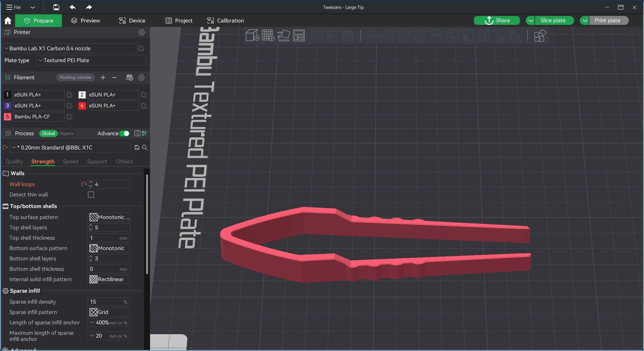
Task: Open the printer preset dropdown
Action: (x=70, y=48)
